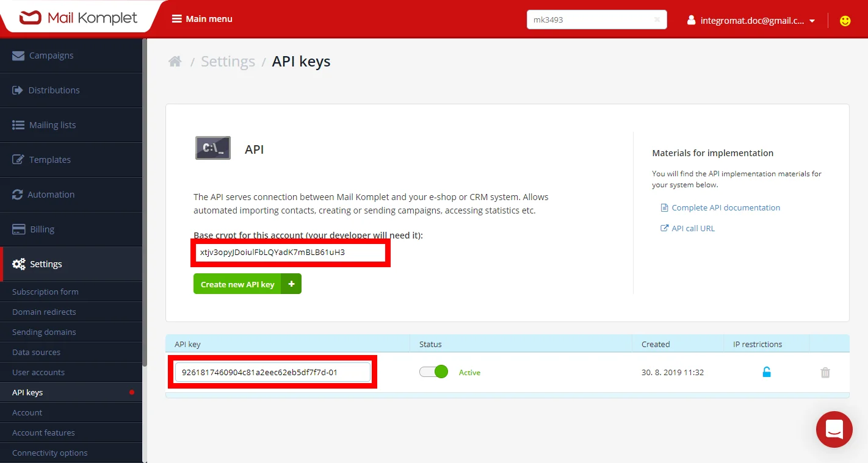Open Sending domains settings
This screenshot has width=868, height=463.
[71, 332]
